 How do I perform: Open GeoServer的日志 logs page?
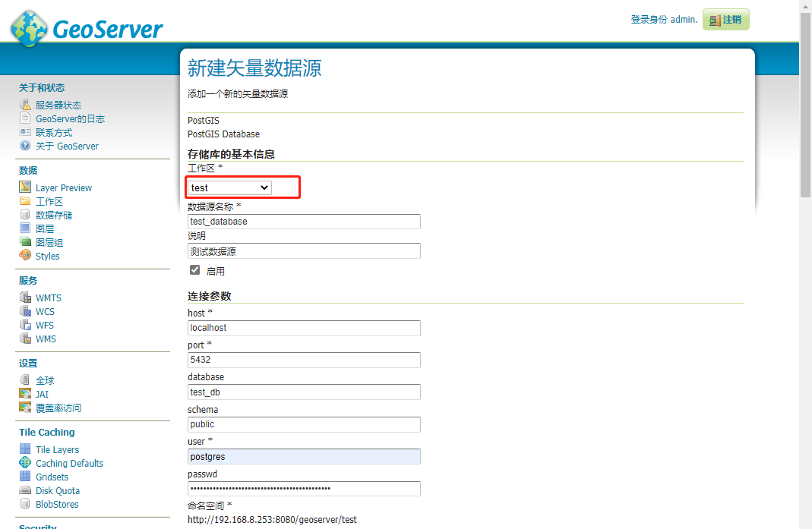click(x=70, y=118)
